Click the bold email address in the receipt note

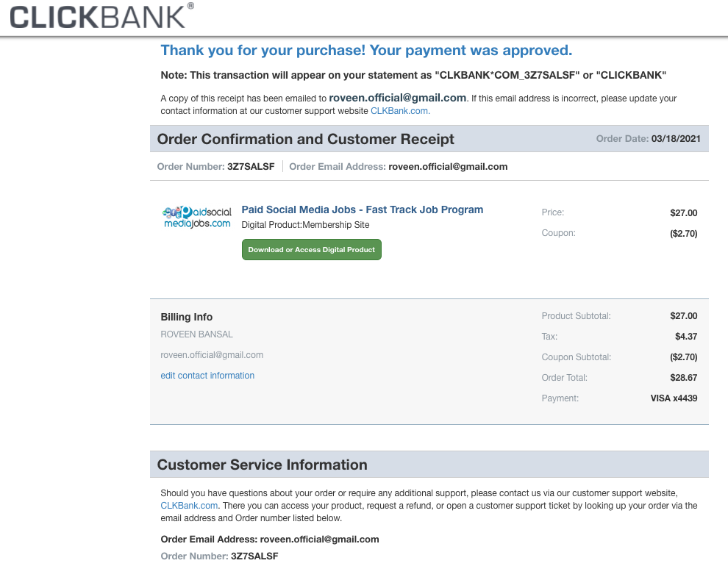click(398, 98)
